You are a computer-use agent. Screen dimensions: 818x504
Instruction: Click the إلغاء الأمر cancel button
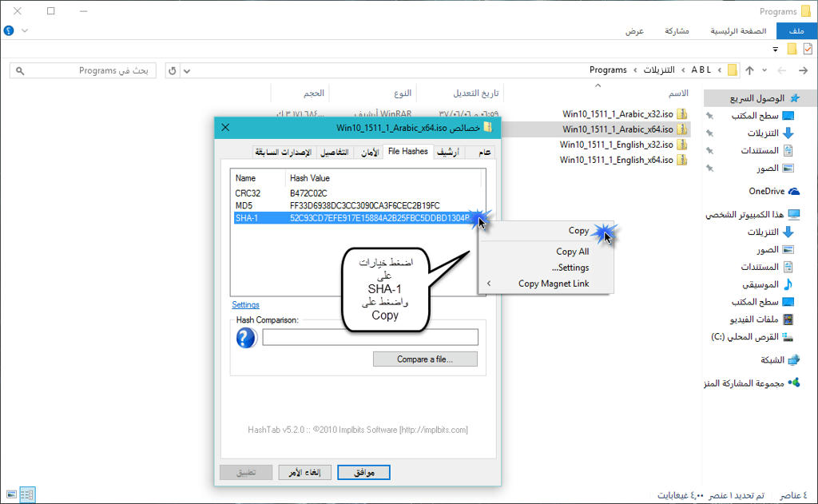(304, 472)
